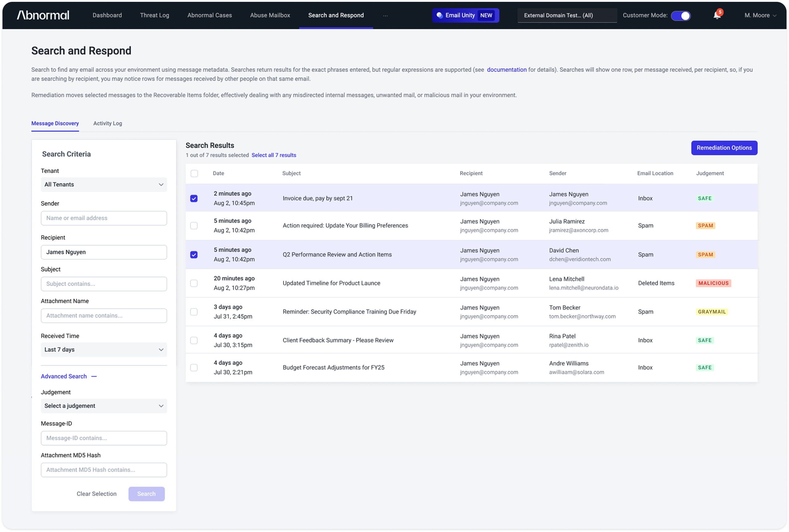
Task: Select the Message Discovery tab
Action: 55,124
